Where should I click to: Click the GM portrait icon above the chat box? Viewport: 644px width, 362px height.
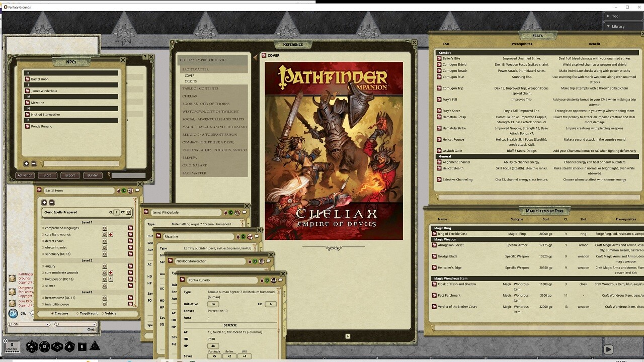click(x=13, y=313)
